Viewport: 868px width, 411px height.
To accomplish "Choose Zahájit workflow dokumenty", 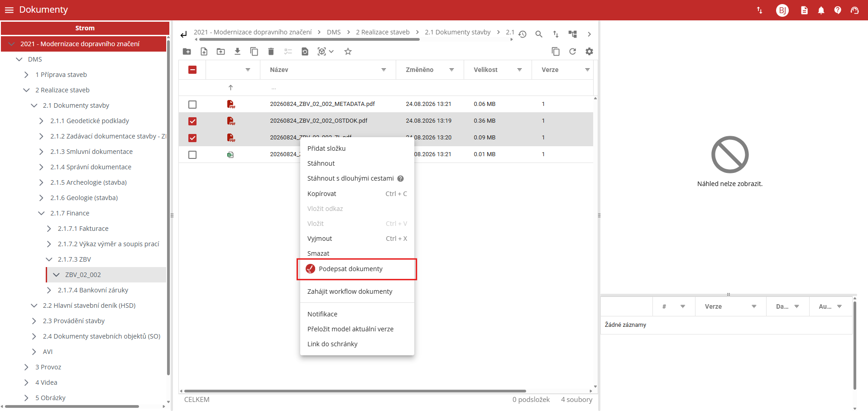I will click(357, 292).
